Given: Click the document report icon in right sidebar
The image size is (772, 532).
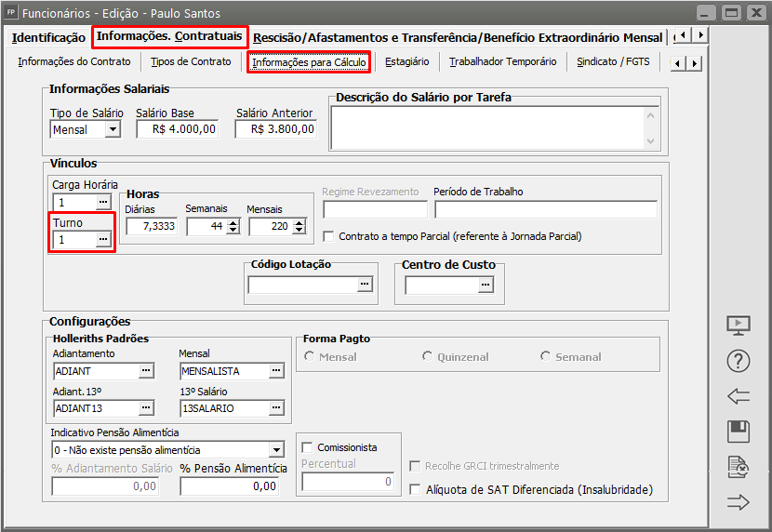Looking at the screenshot, I should 738,467.
